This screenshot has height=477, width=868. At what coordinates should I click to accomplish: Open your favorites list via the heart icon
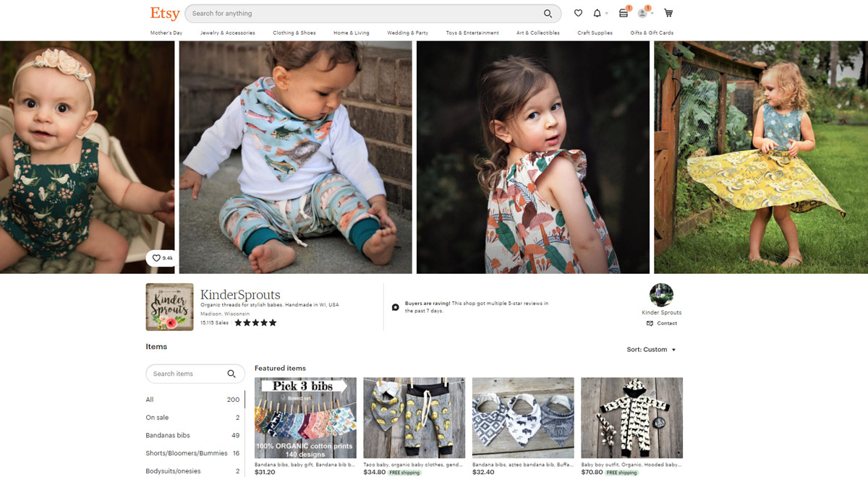(578, 13)
